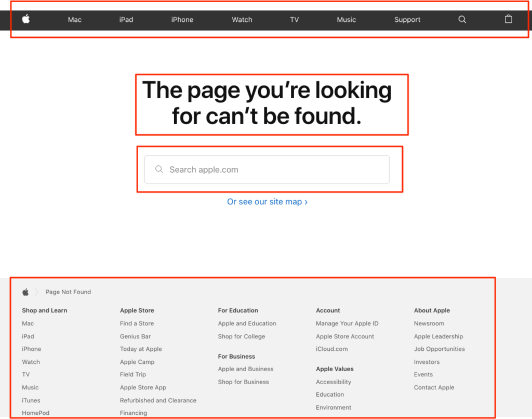Open the Apple Store App link
This screenshot has height=419, width=532.
pyautogui.click(x=143, y=387)
